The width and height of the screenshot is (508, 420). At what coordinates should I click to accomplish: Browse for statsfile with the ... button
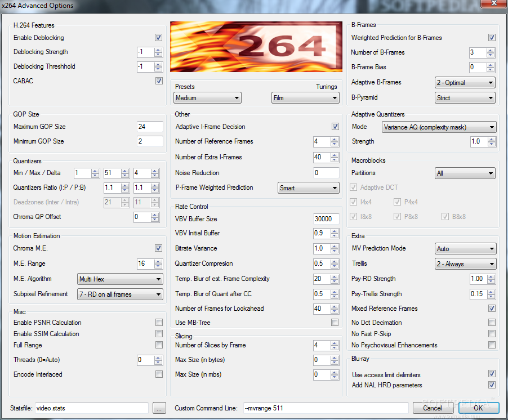pyautogui.click(x=159, y=408)
